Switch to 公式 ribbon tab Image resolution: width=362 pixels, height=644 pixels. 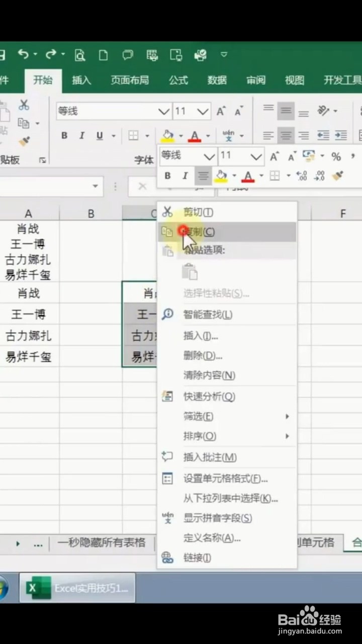178,80
